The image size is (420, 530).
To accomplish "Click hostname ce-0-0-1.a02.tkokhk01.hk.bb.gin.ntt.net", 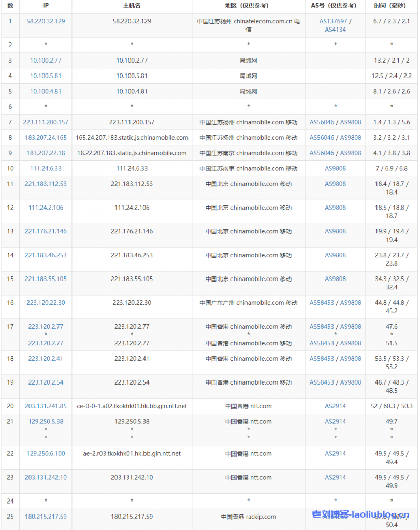I will pyautogui.click(x=132, y=406).
